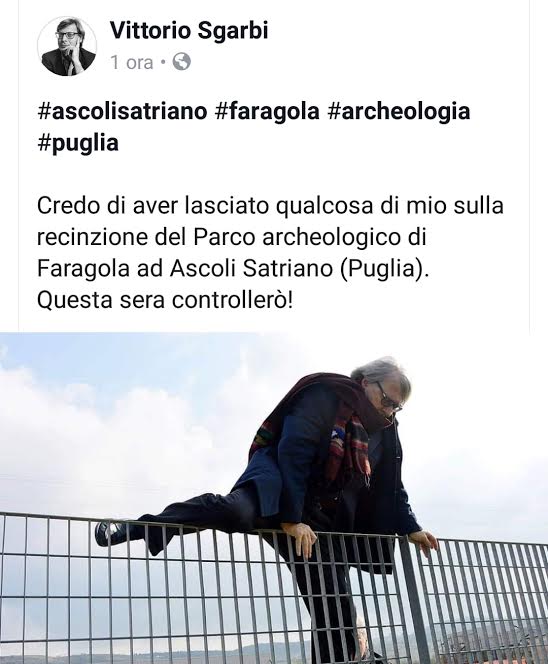This screenshot has height=664, width=548.
Task: Follow the #ascolisatriano hashtag
Action: click(x=122, y=111)
